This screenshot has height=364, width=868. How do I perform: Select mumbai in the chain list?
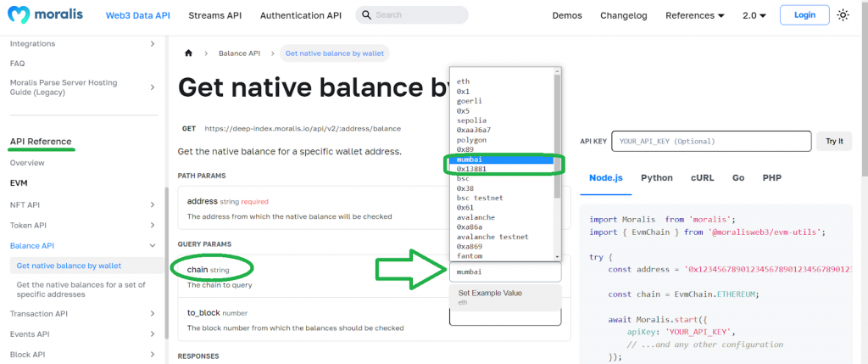(x=502, y=160)
